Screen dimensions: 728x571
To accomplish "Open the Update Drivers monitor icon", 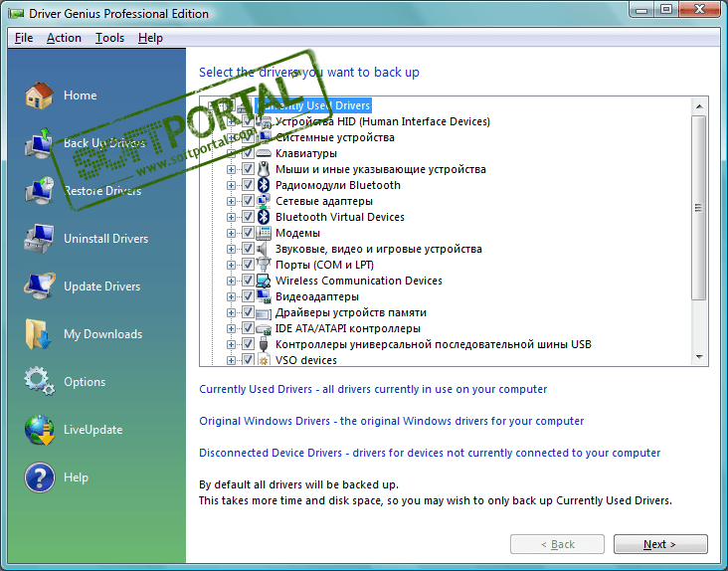I will (x=39, y=285).
